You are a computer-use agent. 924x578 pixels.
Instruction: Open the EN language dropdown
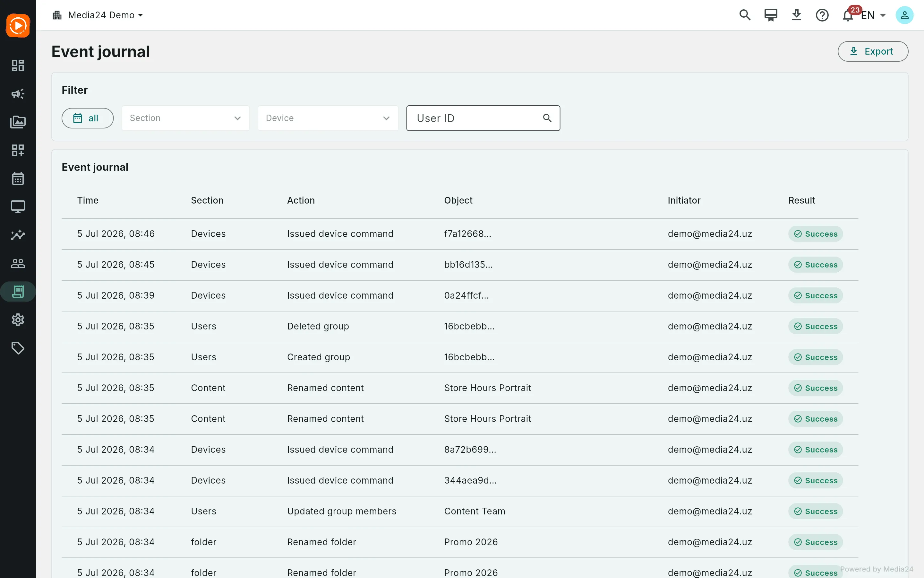pos(874,15)
